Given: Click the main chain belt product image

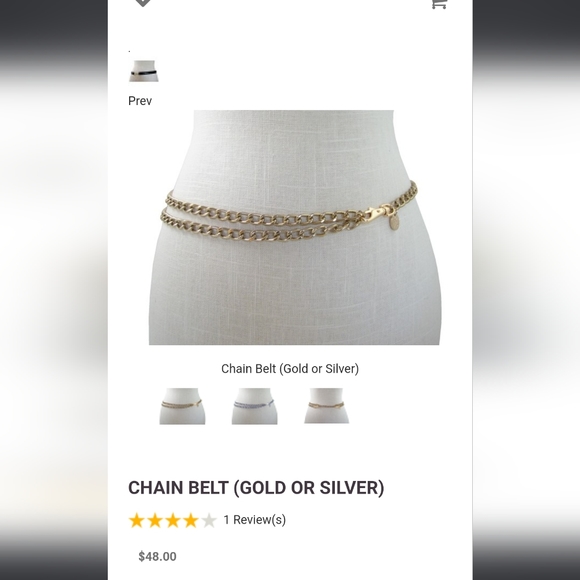Looking at the screenshot, I should tap(295, 227).
